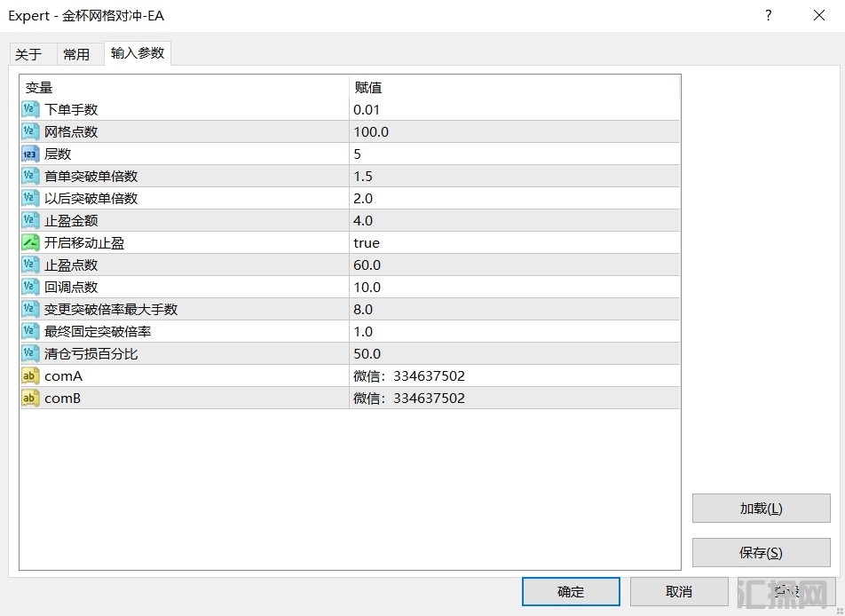Switch to the 关于 tab

point(28,54)
